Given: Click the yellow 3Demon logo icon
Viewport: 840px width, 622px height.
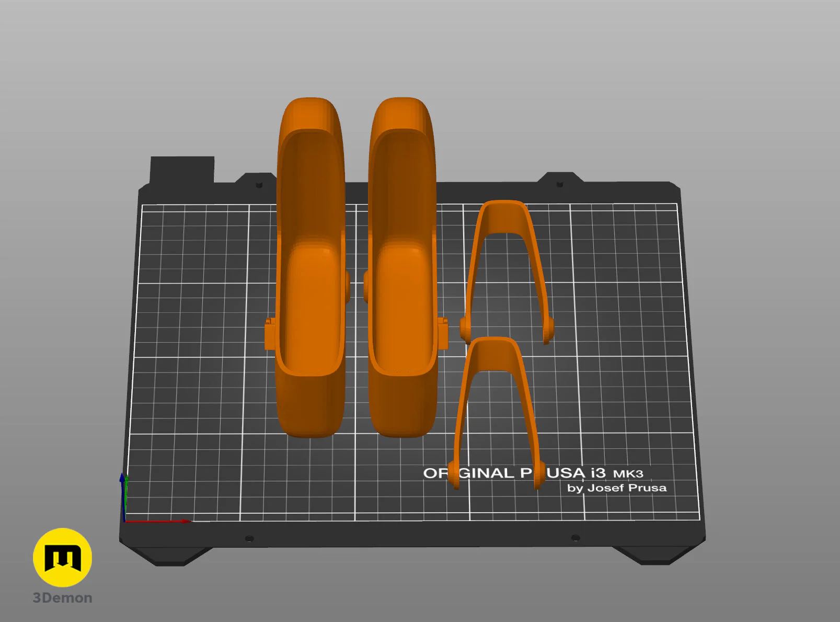Looking at the screenshot, I should point(62,557).
